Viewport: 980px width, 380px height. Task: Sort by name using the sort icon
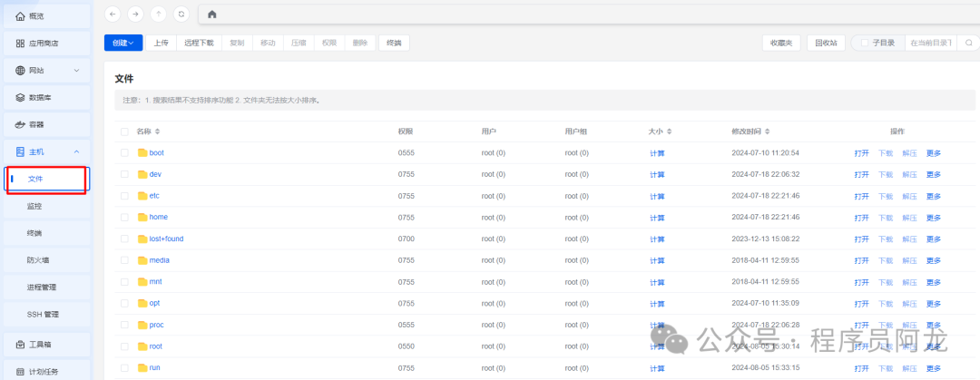[158, 132]
